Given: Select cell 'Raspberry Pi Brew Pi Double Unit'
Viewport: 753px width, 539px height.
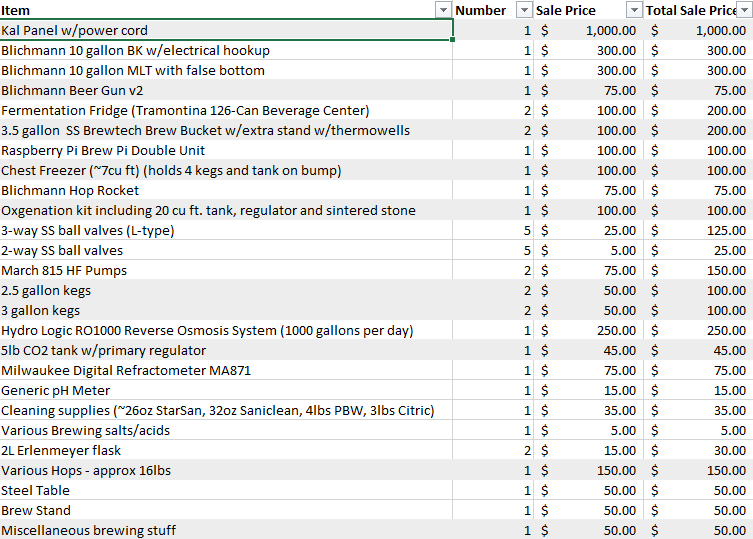Looking at the screenshot, I should (x=226, y=150).
